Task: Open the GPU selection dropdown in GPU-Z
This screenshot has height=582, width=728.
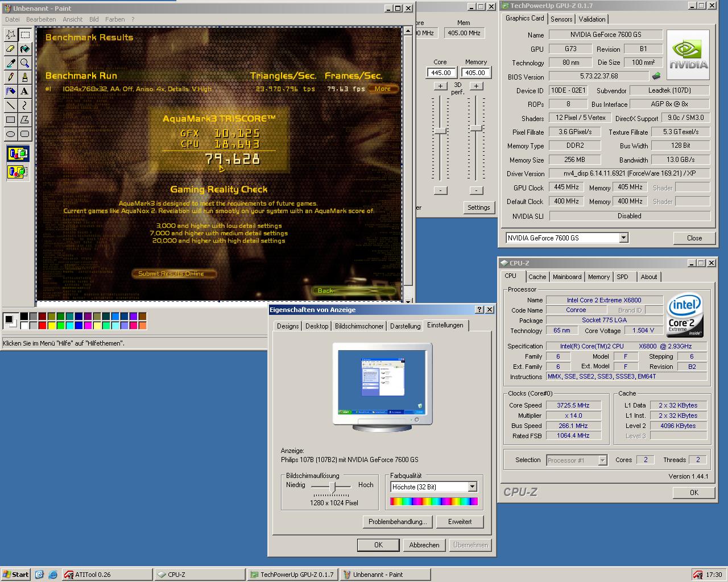Action: tap(624, 238)
